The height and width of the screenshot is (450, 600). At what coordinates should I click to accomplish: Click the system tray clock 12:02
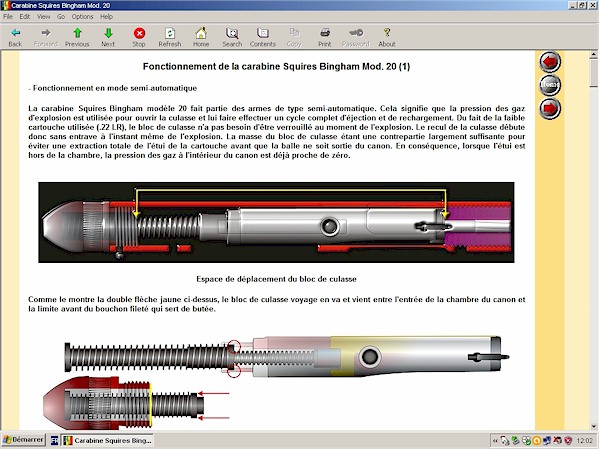pyautogui.click(x=584, y=441)
